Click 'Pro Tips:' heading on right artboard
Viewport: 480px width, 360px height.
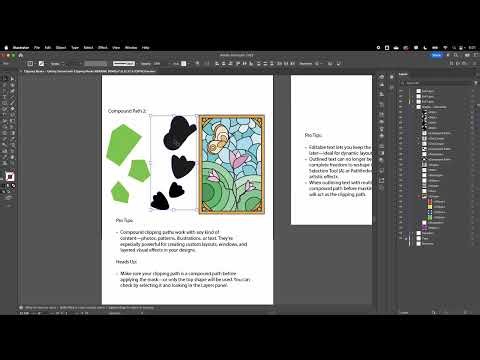313,135
